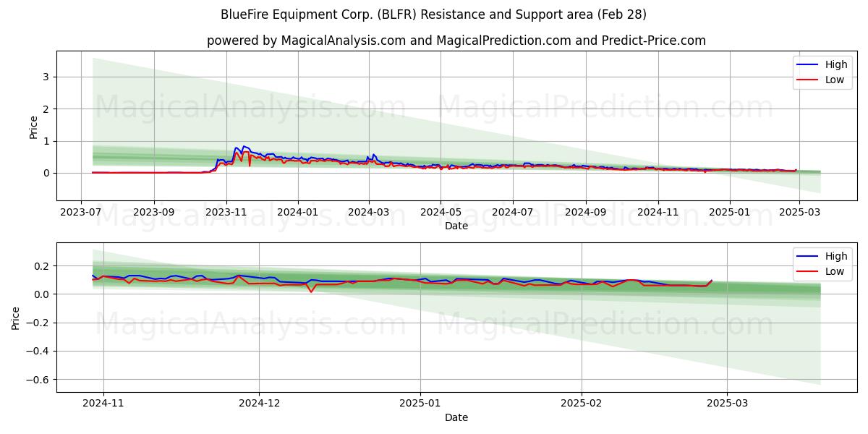This screenshot has width=868, height=434.
Task: Click the 2024-12 tick label on bottom chart
Action: 259,405
